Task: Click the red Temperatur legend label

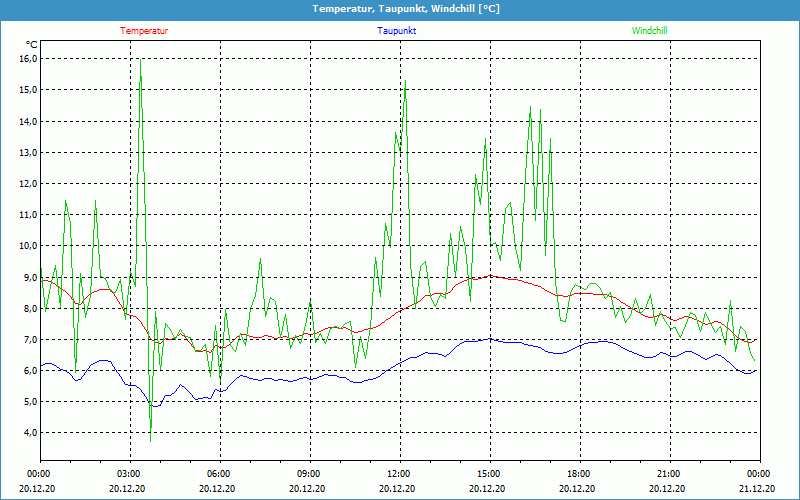Action: 144,30
